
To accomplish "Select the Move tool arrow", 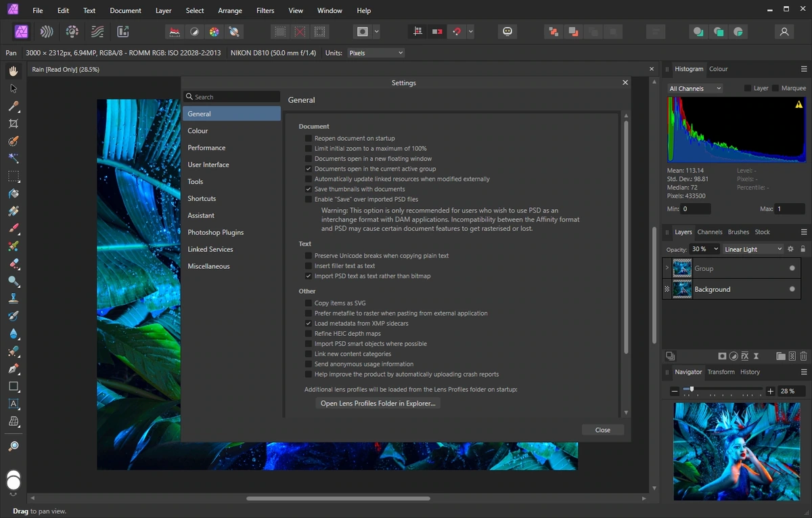I will [14, 88].
